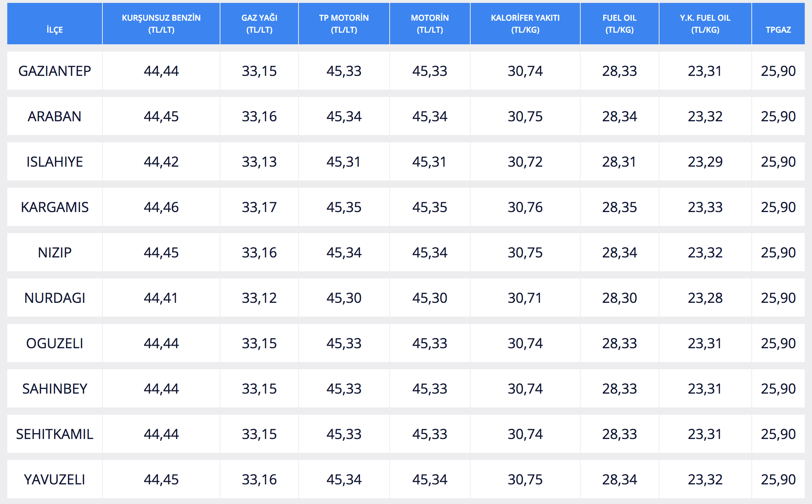This screenshot has width=812, height=504.
Task: Select the OGUZELI district name
Action: coord(54,343)
